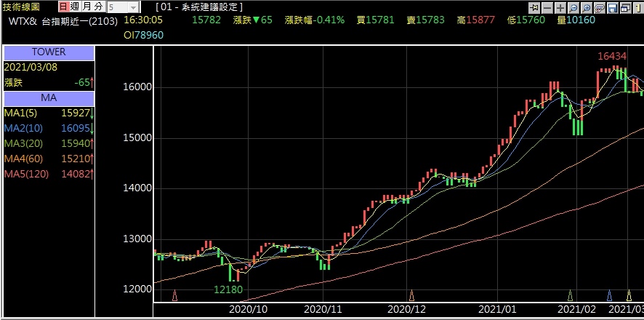Click the 15000 price axis label

(137, 137)
